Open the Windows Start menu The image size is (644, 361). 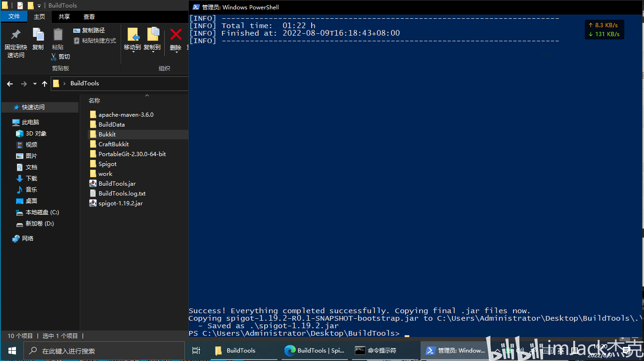click(12, 351)
